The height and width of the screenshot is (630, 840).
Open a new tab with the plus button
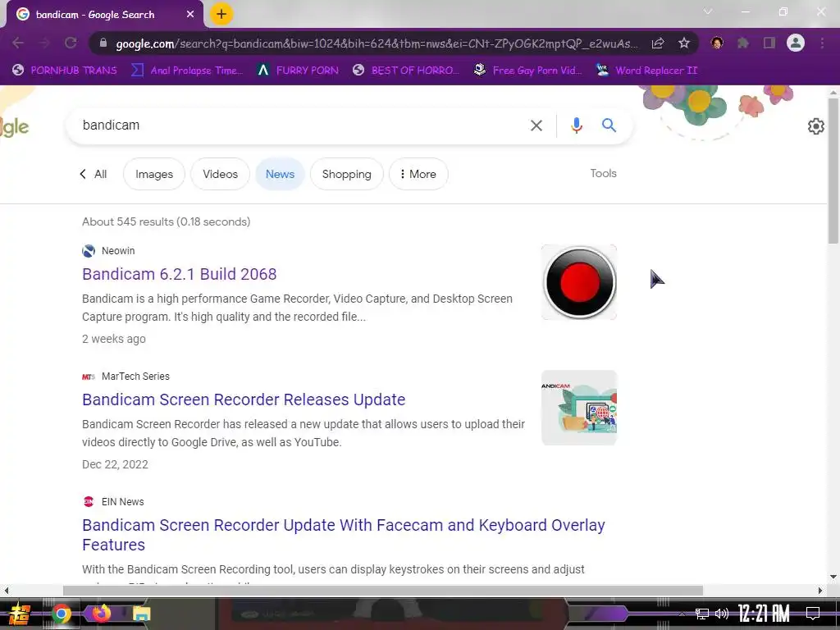point(221,14)
